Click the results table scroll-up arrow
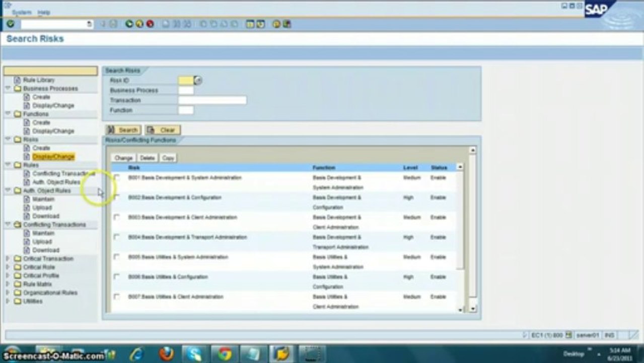The width and height of the screenshot is (644, 363). click(460, 167)
